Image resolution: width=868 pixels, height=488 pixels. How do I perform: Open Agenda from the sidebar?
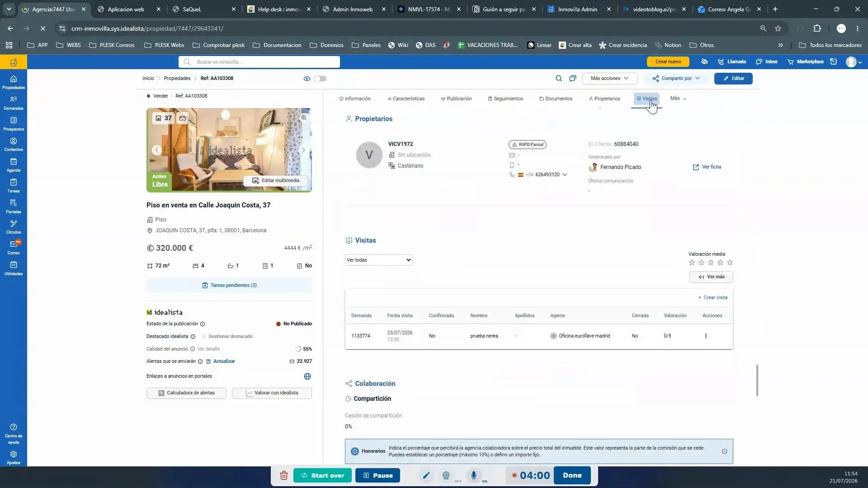[14, 165]
